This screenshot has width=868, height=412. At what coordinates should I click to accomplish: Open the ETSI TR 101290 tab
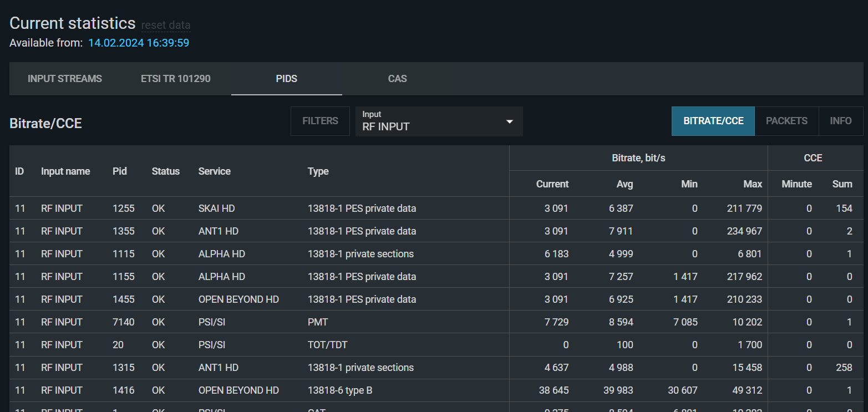176,79
